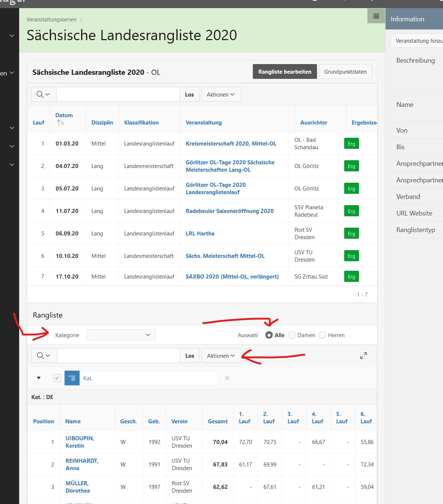The image size is (443, 504).
Task: Open Rangliste search column selector magnifier
Action: [44, 356]
